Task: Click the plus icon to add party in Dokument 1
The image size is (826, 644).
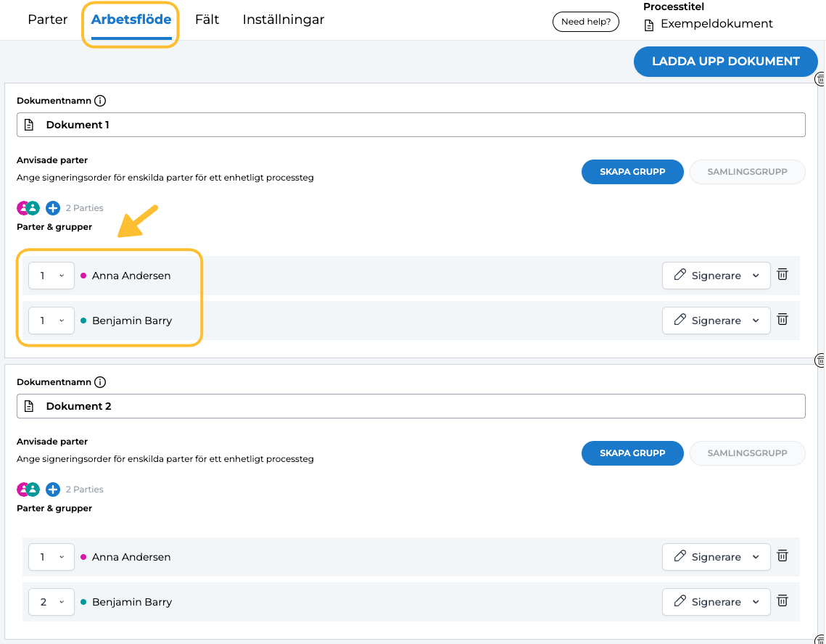Action: (x=53, y=208)
